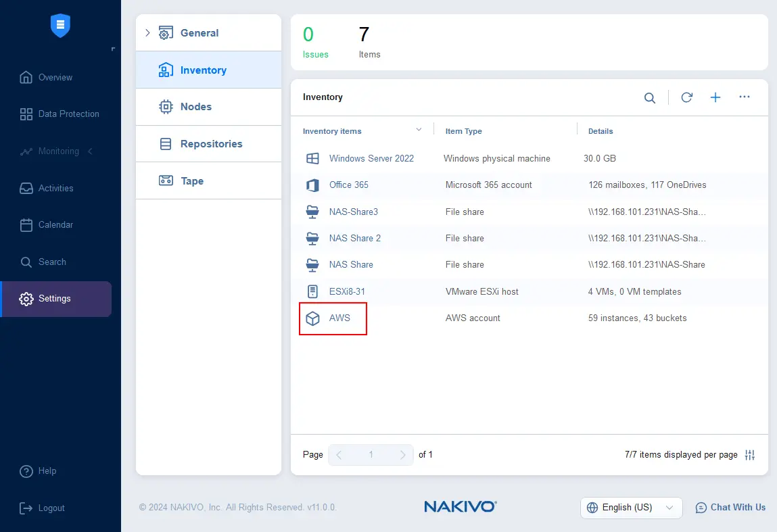Open the Office 365 inventory item
Viewport: 777px width, 532px height.
(349, 185)
